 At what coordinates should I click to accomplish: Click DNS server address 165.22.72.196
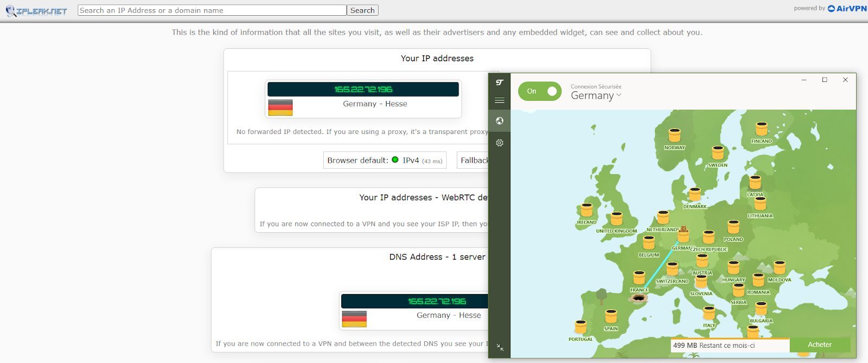pyautogui.click(x=437, y=301)
